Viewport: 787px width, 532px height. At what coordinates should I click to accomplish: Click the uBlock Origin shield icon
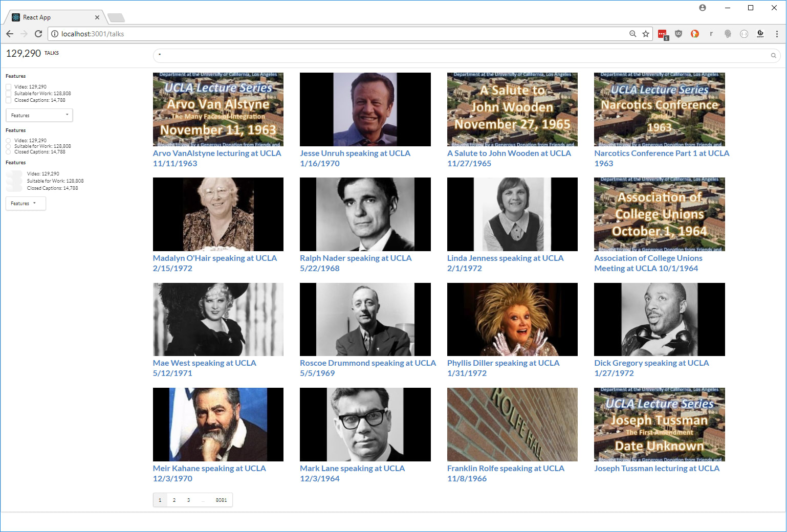(679, 34)
